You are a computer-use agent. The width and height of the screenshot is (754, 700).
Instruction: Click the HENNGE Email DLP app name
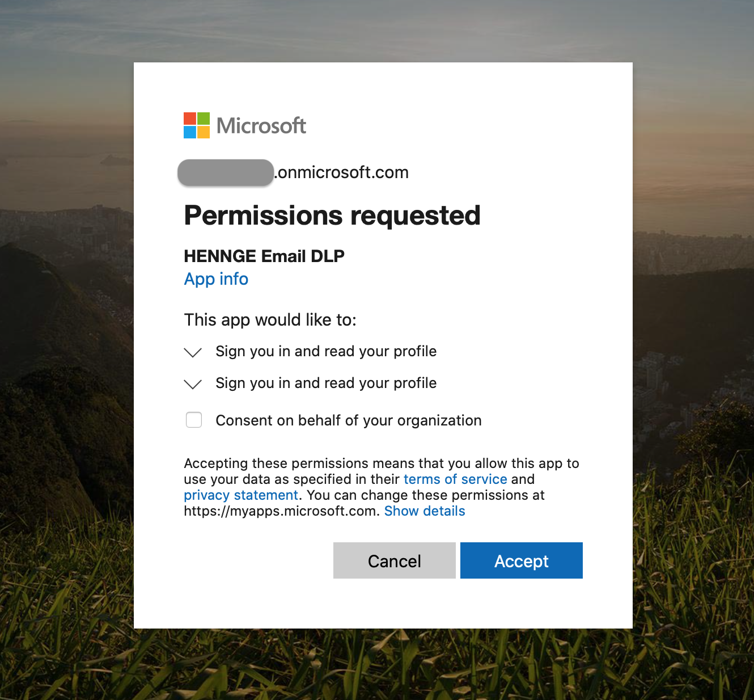[264, 256]
